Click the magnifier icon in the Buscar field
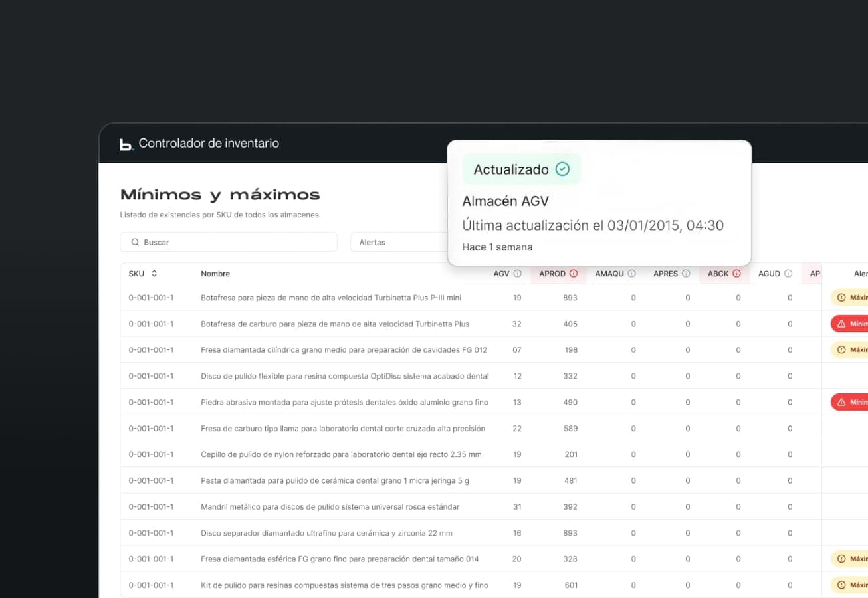Viewport: 868px width, 598px height. tap(135, 243)
